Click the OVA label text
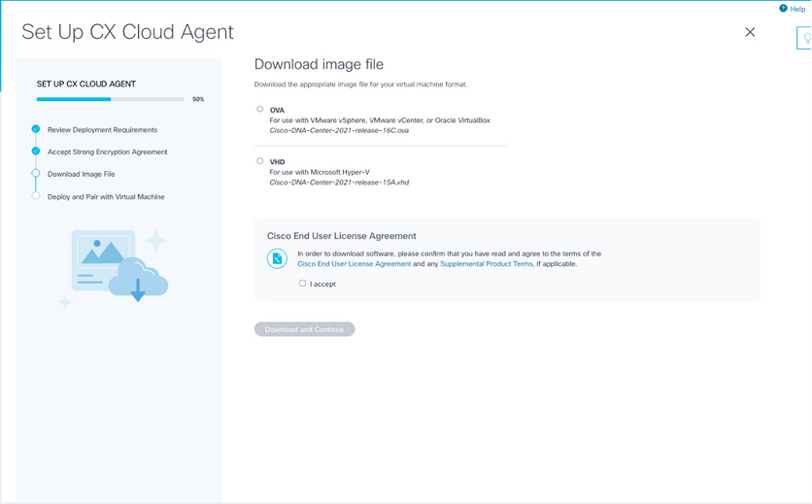The image size is (812, 504). point(277,110)
